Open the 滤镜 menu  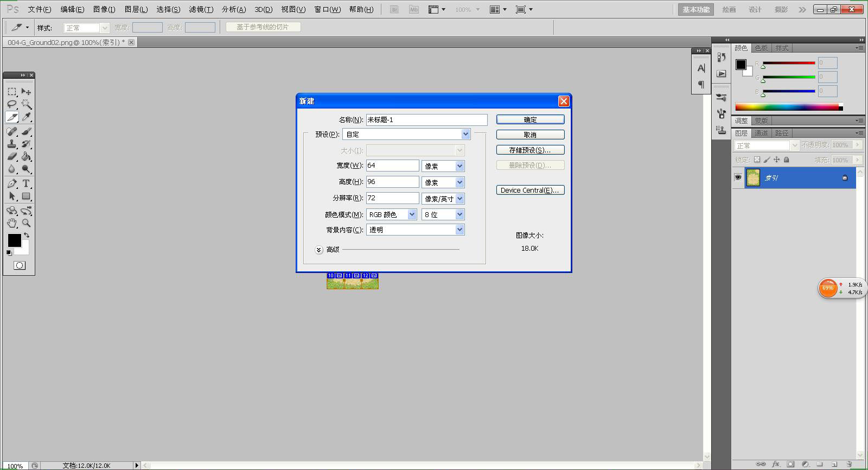pyautogui.click(x=201, y=9)
